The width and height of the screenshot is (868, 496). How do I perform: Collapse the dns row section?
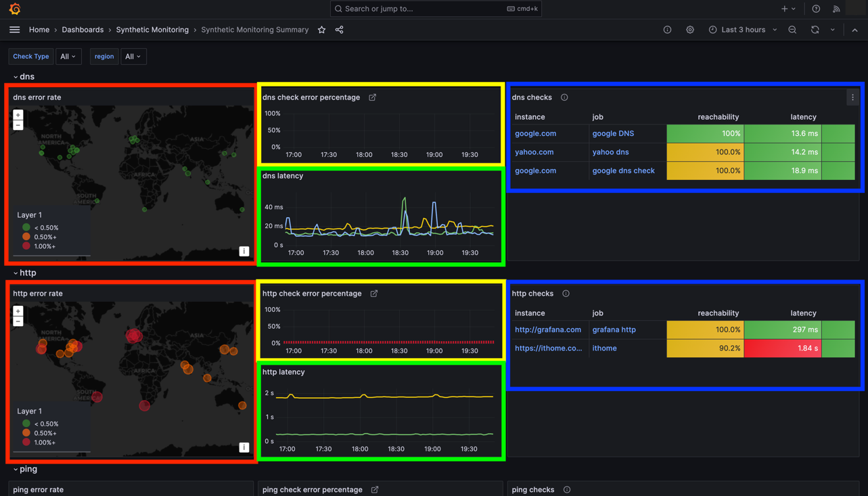click(x=24, y=76)
